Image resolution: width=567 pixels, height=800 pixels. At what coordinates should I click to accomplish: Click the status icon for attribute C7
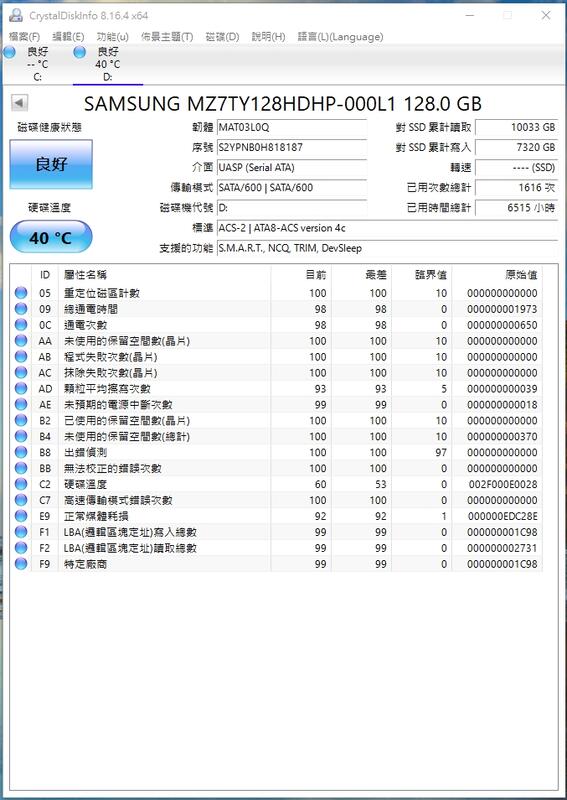21,500
